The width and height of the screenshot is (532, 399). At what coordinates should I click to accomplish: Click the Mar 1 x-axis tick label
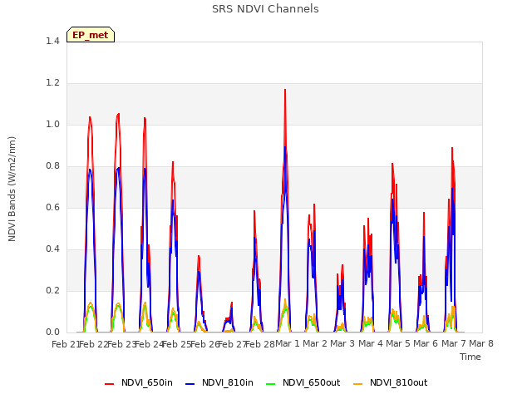tap(288, 343)
